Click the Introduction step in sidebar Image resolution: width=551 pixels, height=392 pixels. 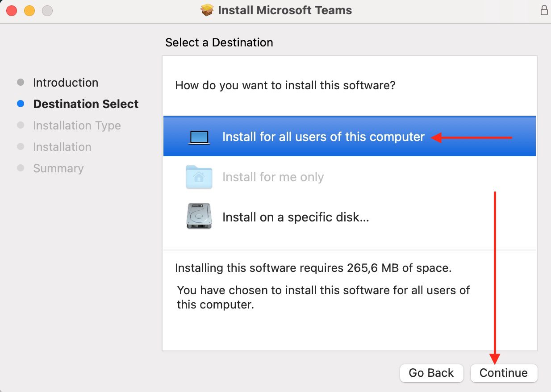click(x=66, y=83)
